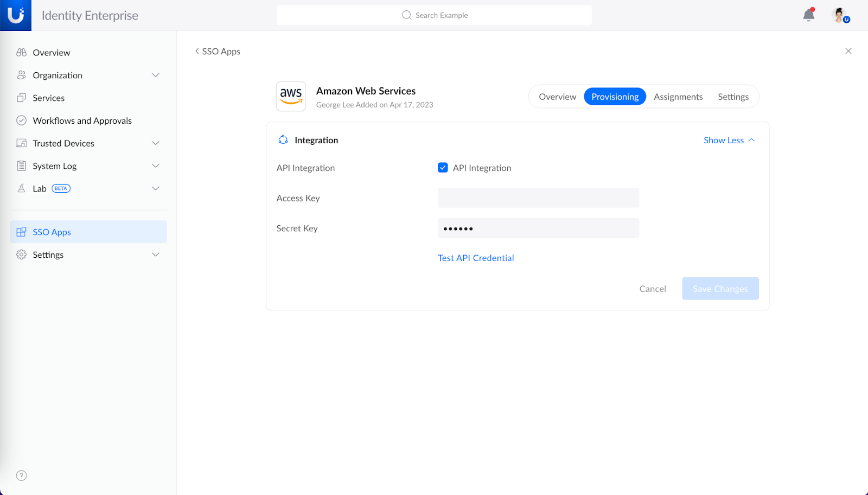Click the Services squares icon

click(22, 98)
